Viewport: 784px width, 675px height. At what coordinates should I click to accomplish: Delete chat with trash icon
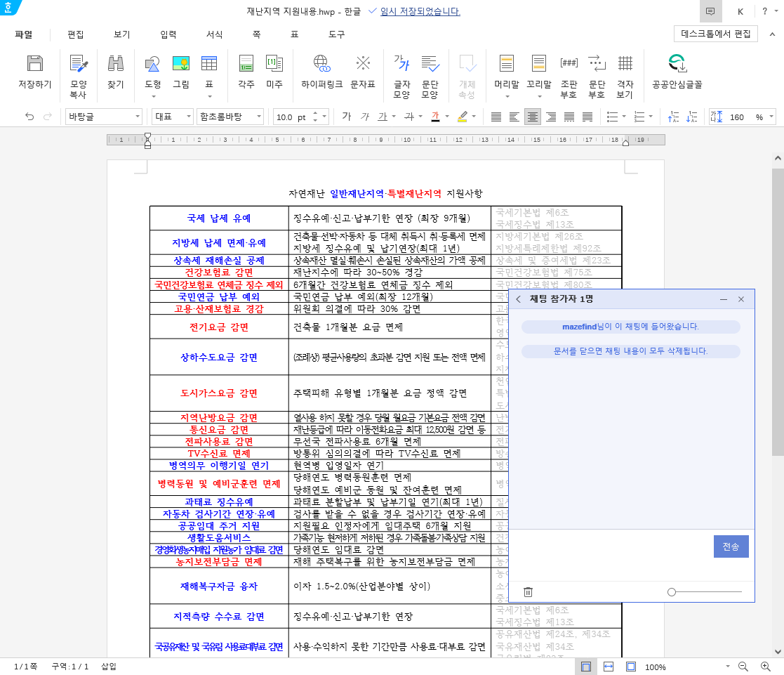point(528,592)
